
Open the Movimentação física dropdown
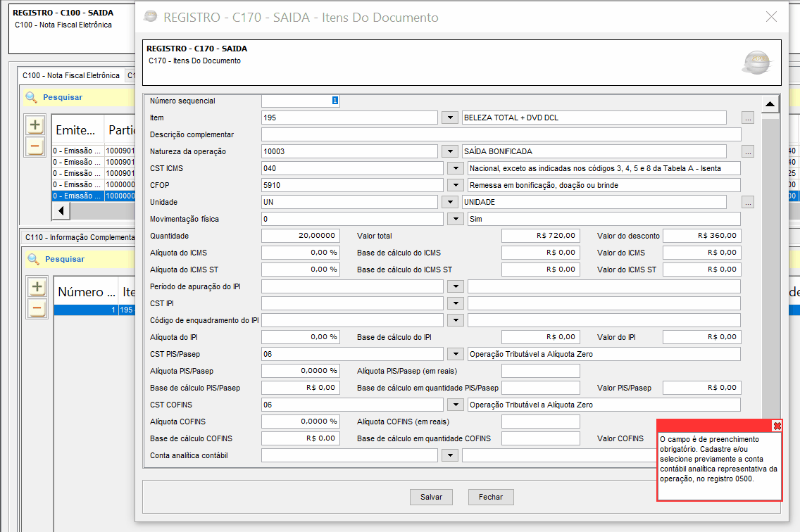(456, 219)
